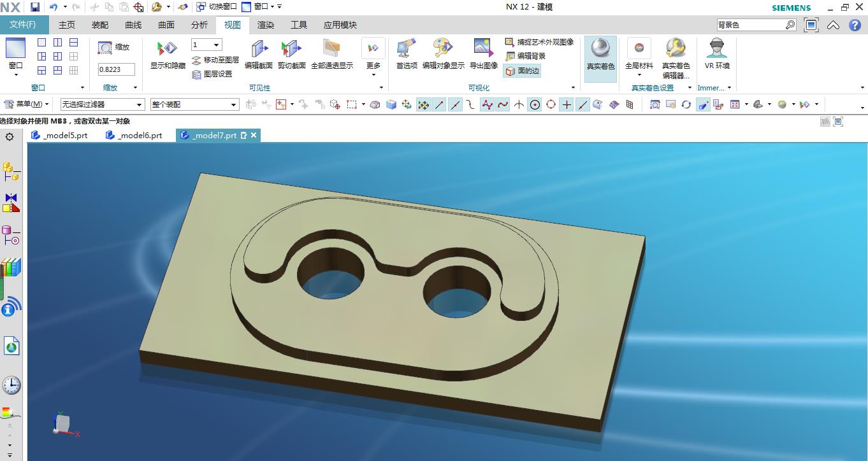Open Edit Object Display tool
The height and width of the screenshot is (461, 868).
coord(443,54)
